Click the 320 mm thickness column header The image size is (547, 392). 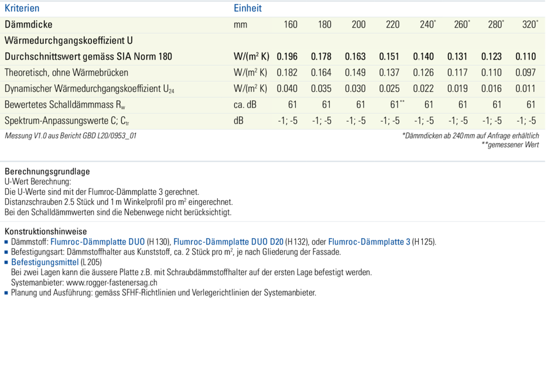tap(529, 25)
